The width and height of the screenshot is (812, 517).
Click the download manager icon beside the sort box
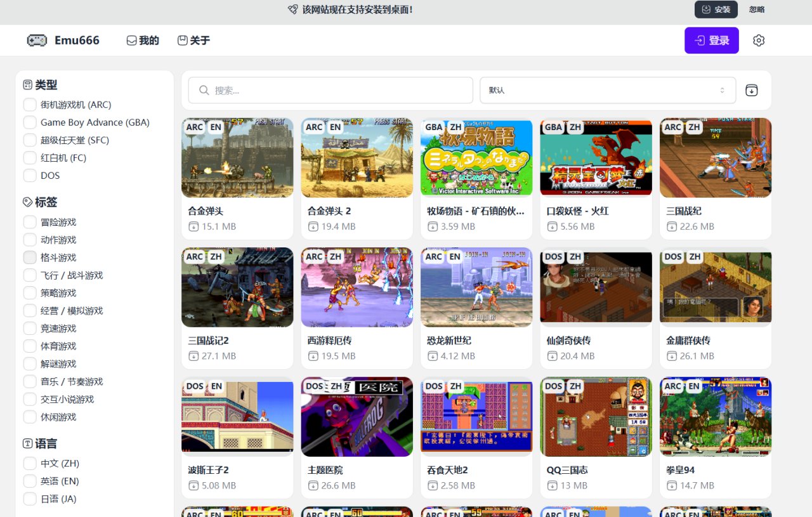click(751, 90)
